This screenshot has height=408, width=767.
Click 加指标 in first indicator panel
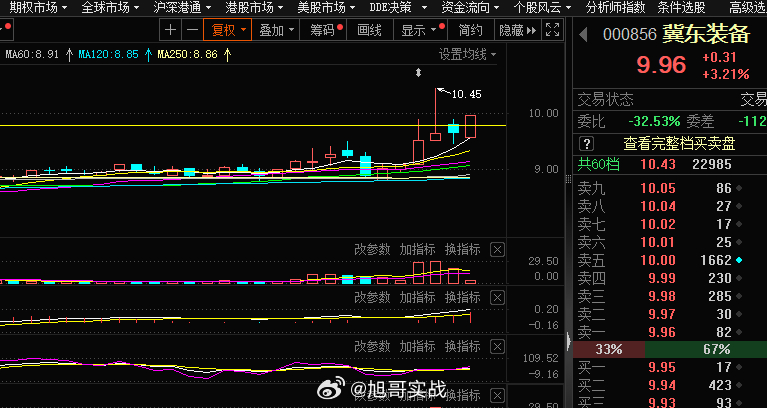417,250
